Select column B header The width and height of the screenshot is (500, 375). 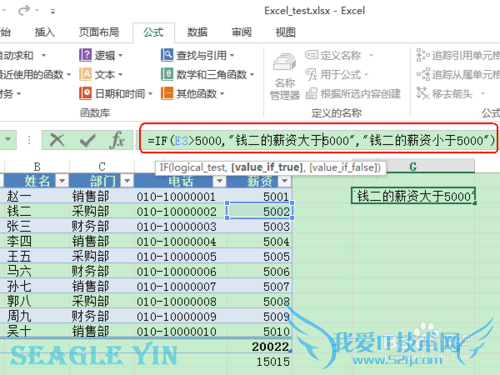click(x=37, y=166)
